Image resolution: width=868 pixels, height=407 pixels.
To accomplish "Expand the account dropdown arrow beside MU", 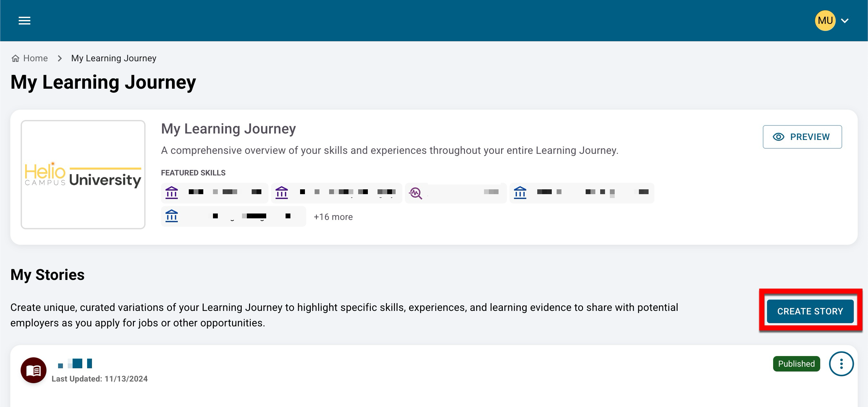I will pos(845,21).
